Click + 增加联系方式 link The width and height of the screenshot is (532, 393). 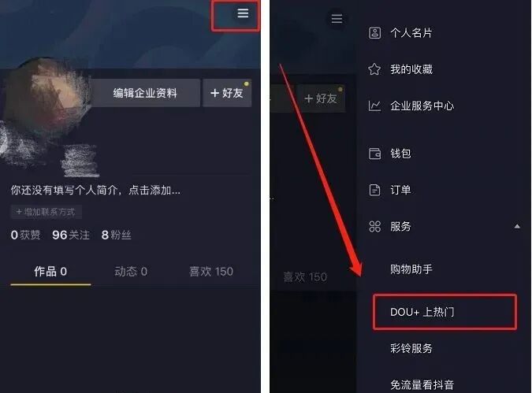(x=46, y=212)
